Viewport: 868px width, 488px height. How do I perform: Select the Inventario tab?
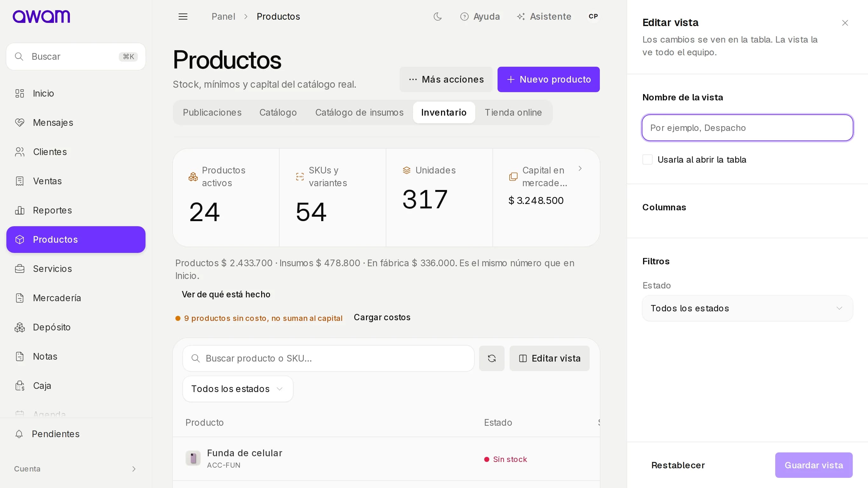(x=444, y=112)
